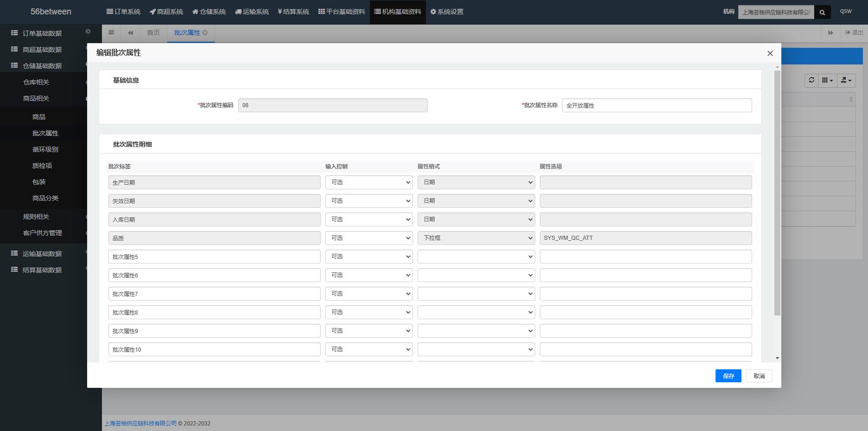Image resolution: width=868 pixels, height=431 pixels.
Task: Open 输入控制 dropdown for 批次属性8 row
Action: (x=369, y=312)
